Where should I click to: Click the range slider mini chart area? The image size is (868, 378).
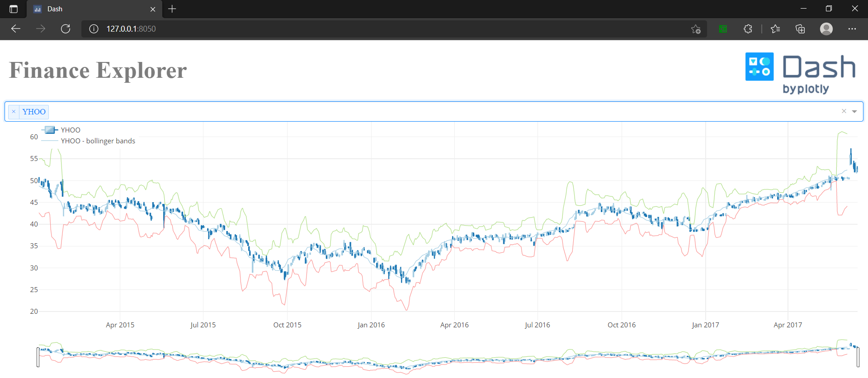pyautogui.click(x=448, y=357)
